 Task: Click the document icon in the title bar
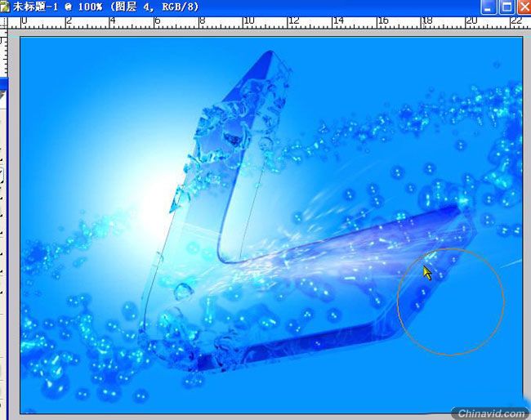pos(5,6)
